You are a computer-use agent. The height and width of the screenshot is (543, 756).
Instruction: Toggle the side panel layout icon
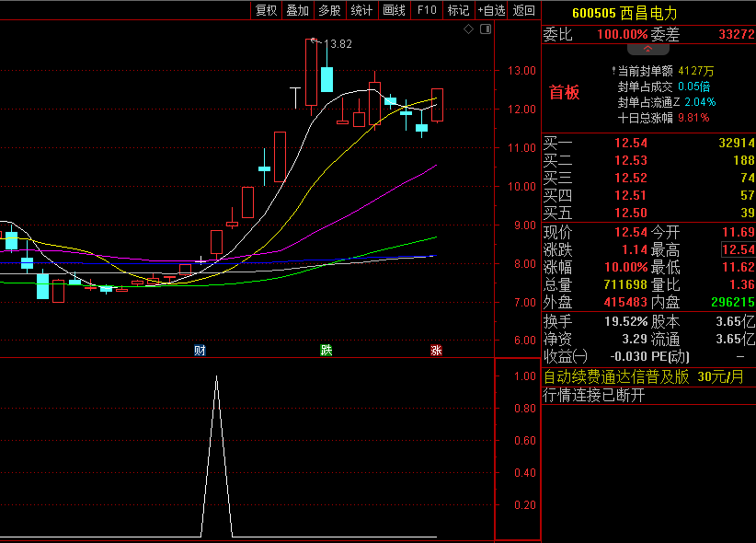[x=486, y=29]
